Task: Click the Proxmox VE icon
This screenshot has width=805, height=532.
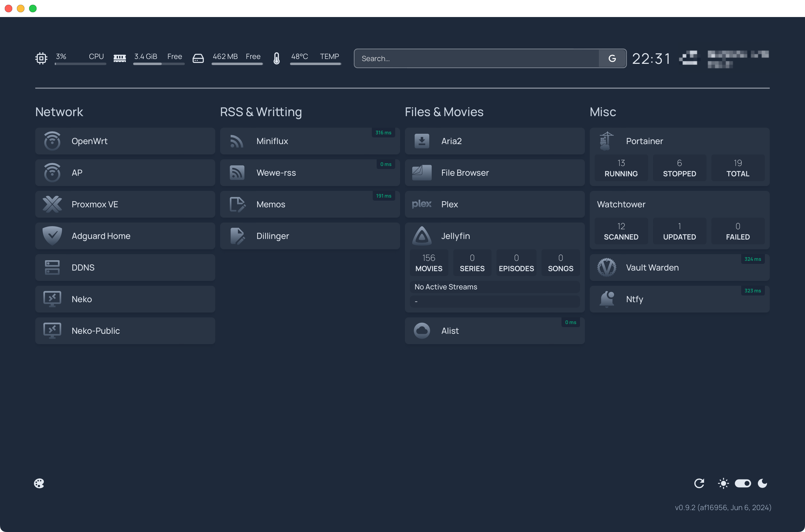Action: point(52,204)
